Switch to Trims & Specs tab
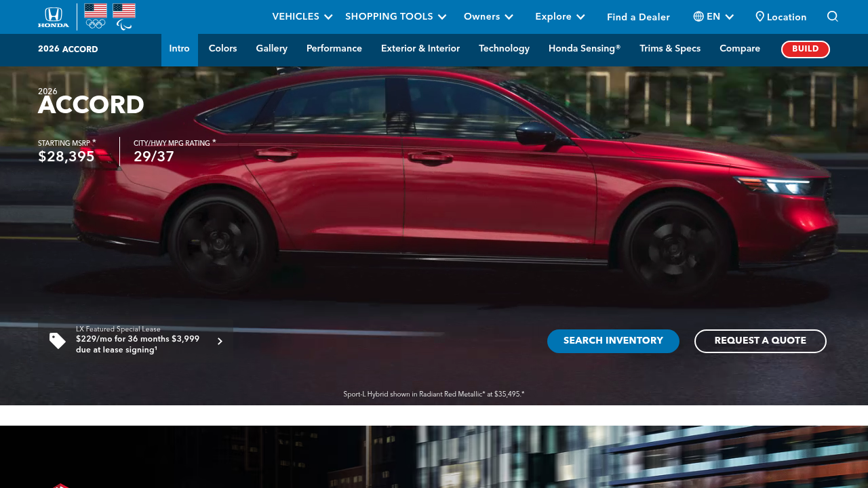This screenshot has height=488, width=868. point(670,49)
